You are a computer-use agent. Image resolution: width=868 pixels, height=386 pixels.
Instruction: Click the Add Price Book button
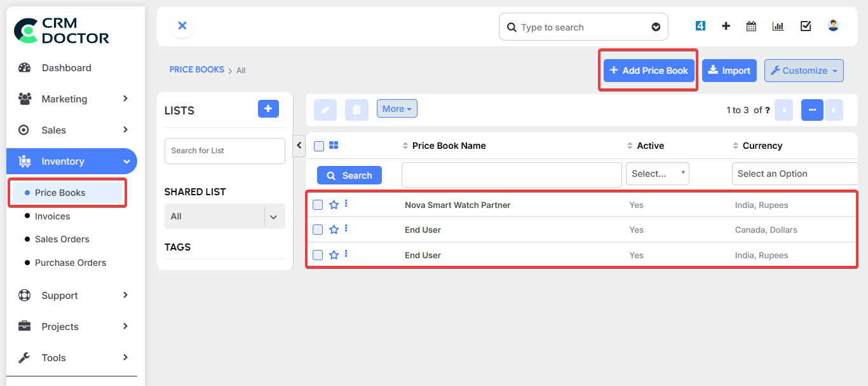(x=648, y=71)
